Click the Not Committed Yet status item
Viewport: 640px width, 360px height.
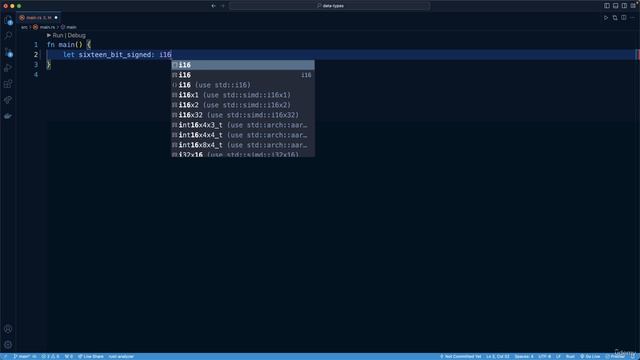tap(460, 356)
